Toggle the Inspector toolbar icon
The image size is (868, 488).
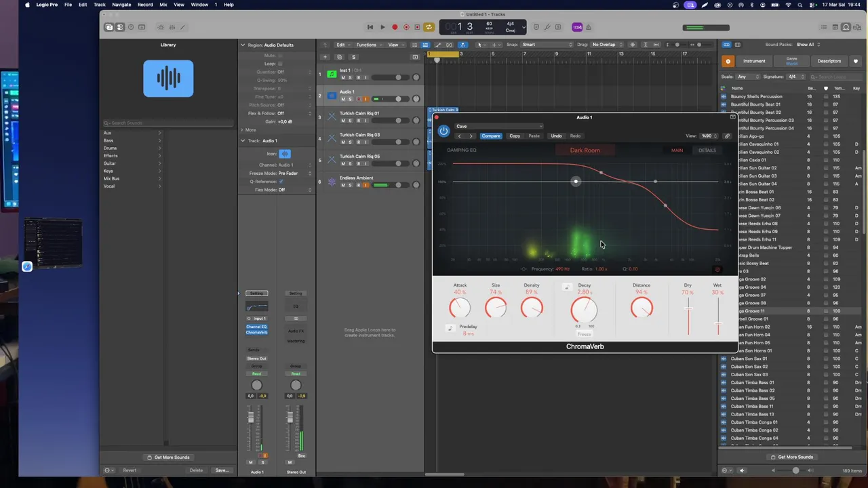[x=120, y=27]
